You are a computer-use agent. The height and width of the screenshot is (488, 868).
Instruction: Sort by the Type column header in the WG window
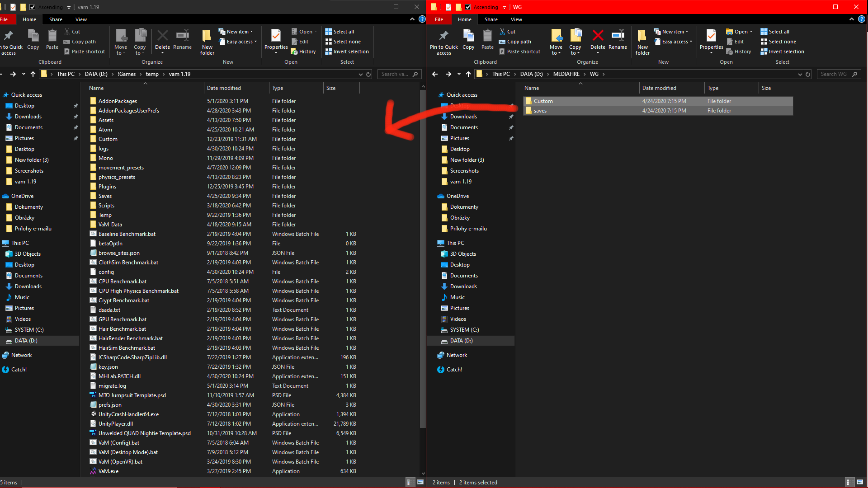click(x=731, y=88)
